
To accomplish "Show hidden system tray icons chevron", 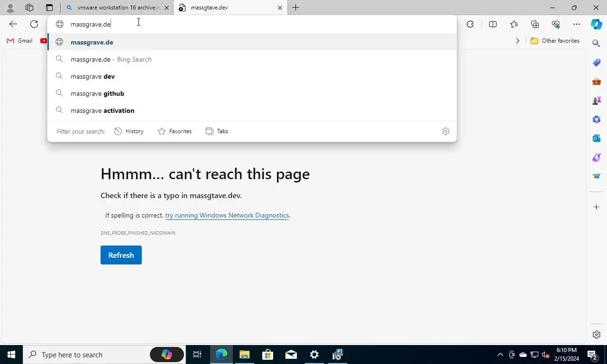I will point(500,355).
